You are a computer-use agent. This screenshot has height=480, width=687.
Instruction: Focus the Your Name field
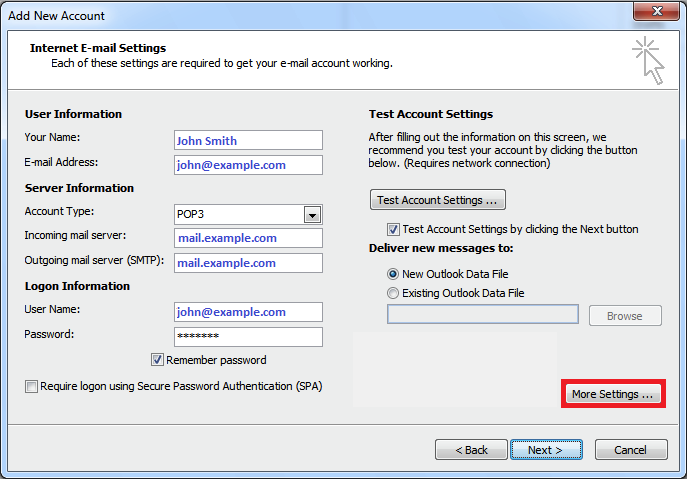click(248, 141)
